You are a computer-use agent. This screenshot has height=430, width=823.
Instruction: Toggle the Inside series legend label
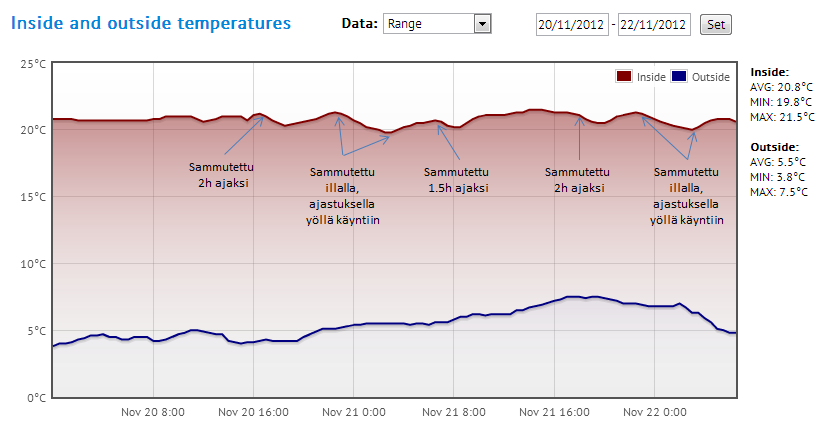(x=651, y=76)
